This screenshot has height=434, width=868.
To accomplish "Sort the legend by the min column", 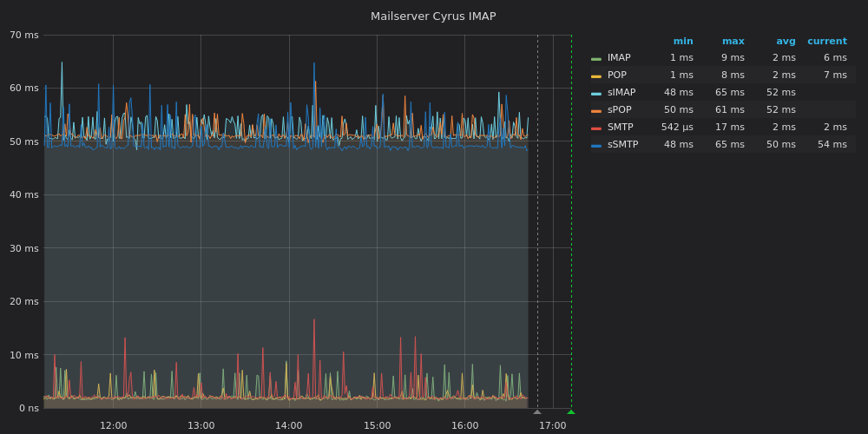I will [x=683, y=41].
